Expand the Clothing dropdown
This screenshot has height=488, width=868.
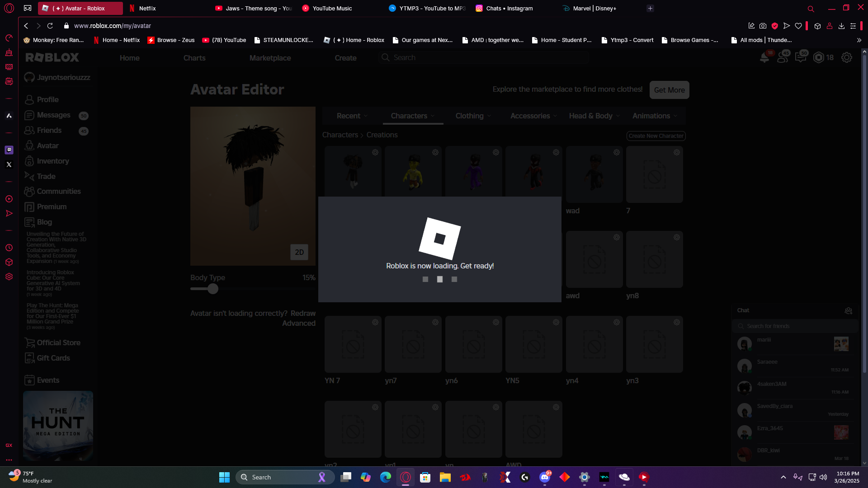[x=473, y=116]
